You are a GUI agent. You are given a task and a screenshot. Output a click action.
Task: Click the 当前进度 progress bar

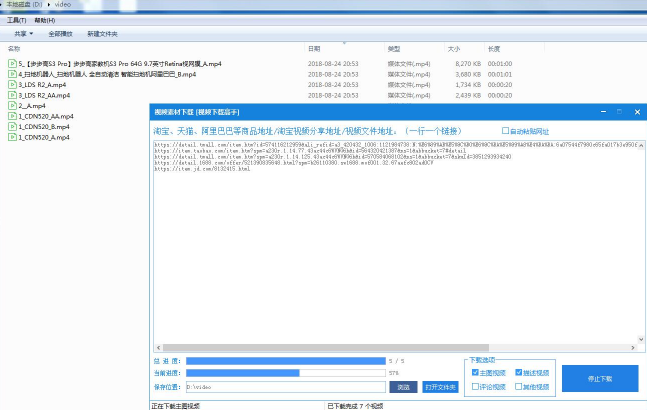point(286,373)
